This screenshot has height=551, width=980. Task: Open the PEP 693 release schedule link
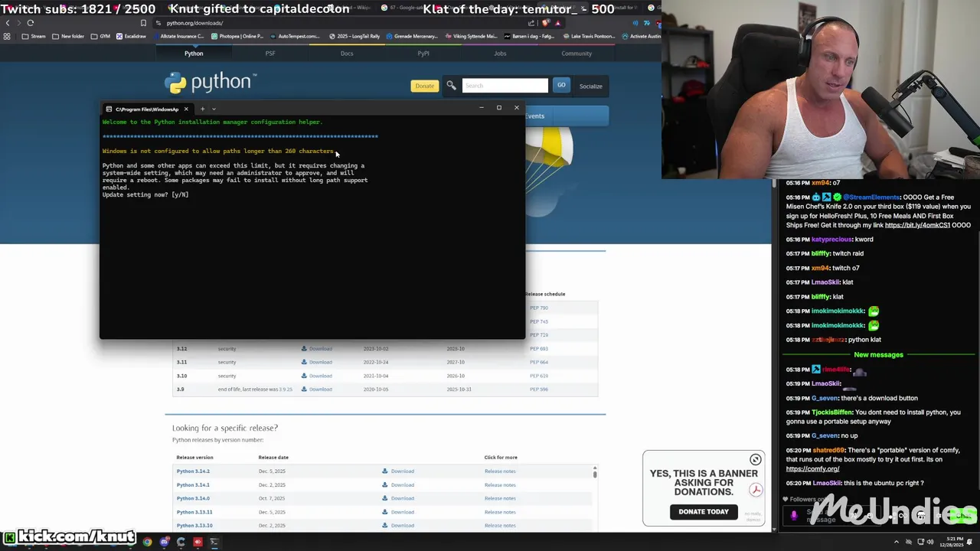pyautogui.click(x=539, y=349)
